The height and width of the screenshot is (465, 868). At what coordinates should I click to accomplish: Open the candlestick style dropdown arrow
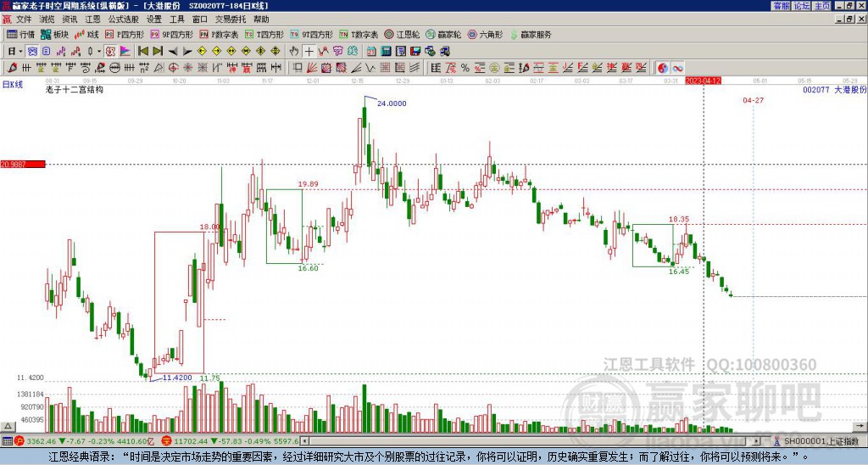98,51
